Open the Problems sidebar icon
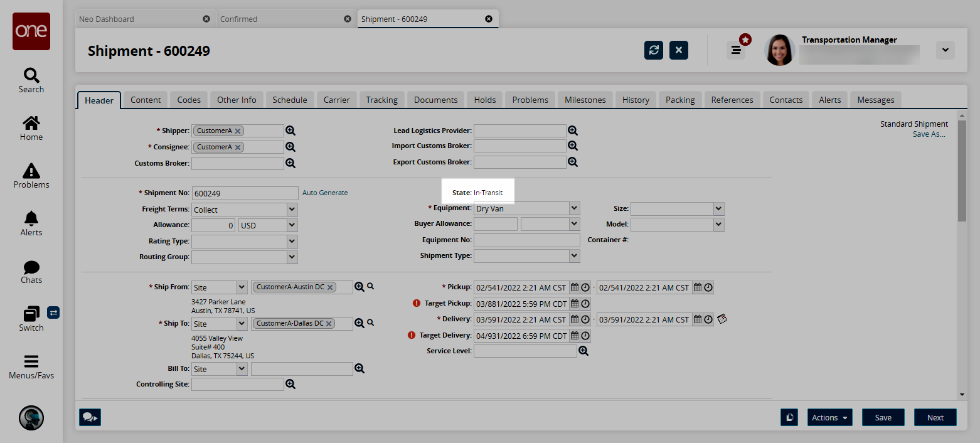The width and height of the screenshot is (980, 443). 31,176
